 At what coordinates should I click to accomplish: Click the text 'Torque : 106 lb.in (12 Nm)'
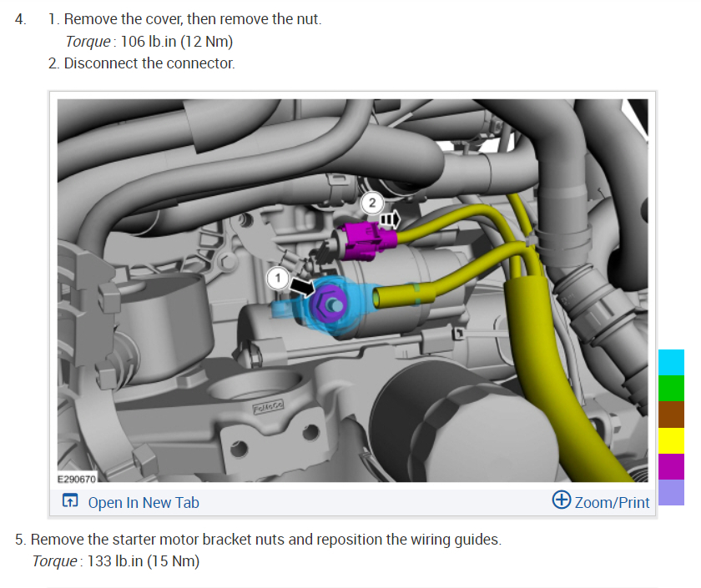click(x=149, y=42)
